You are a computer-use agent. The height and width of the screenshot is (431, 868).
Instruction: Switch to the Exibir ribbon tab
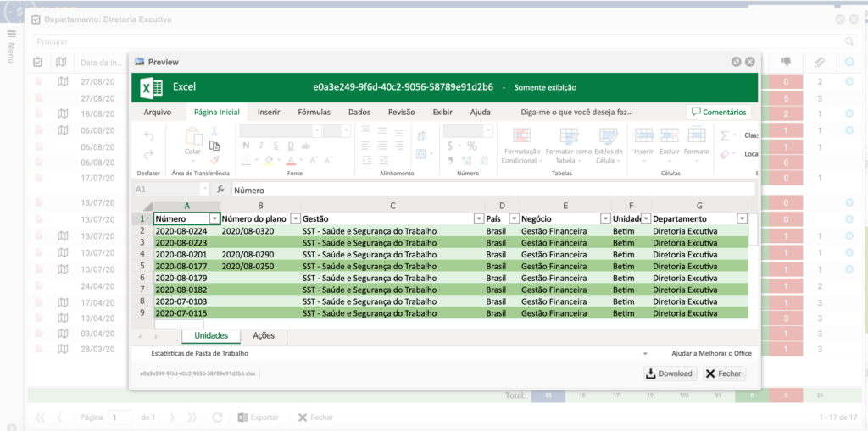click(x=442, y=113)
